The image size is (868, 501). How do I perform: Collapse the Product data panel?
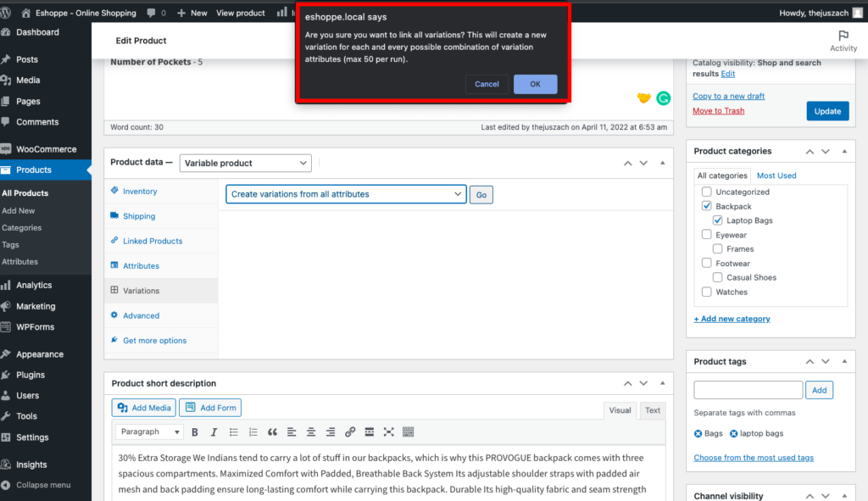[662, 163]
